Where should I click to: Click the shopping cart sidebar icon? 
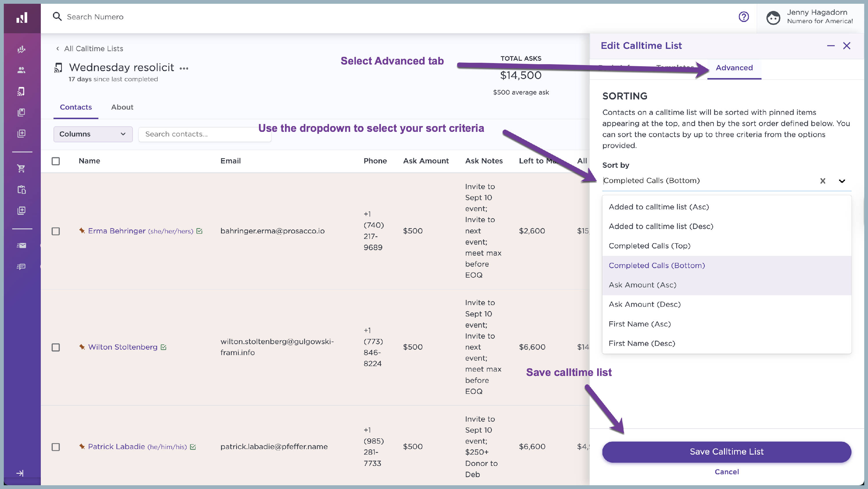[x=21, y=168]
